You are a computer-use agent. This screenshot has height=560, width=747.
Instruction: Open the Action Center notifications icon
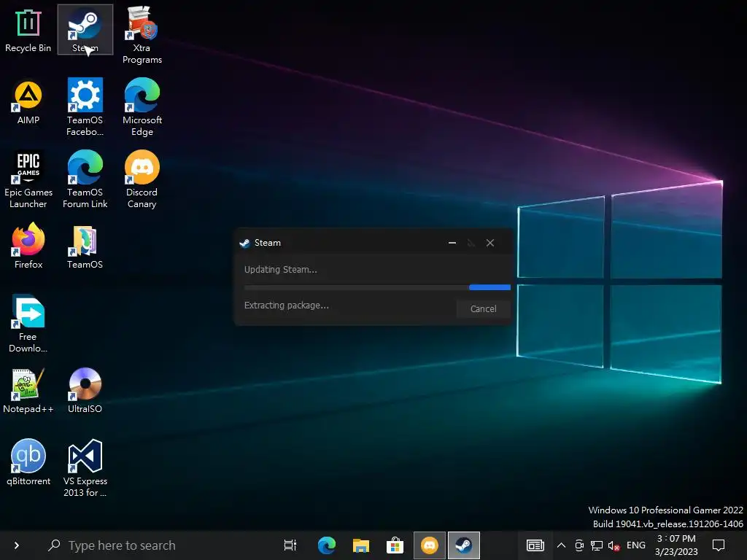coord(719,545)
